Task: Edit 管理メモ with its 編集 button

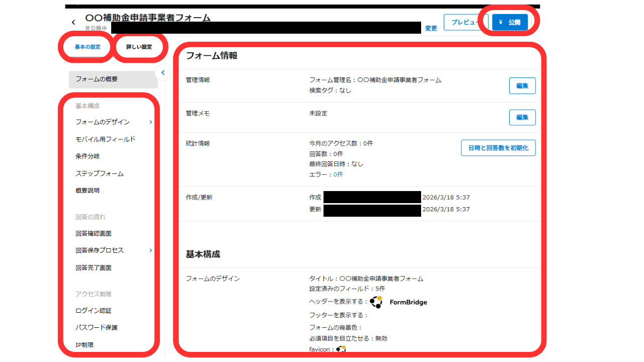Action: coord(522,117)
